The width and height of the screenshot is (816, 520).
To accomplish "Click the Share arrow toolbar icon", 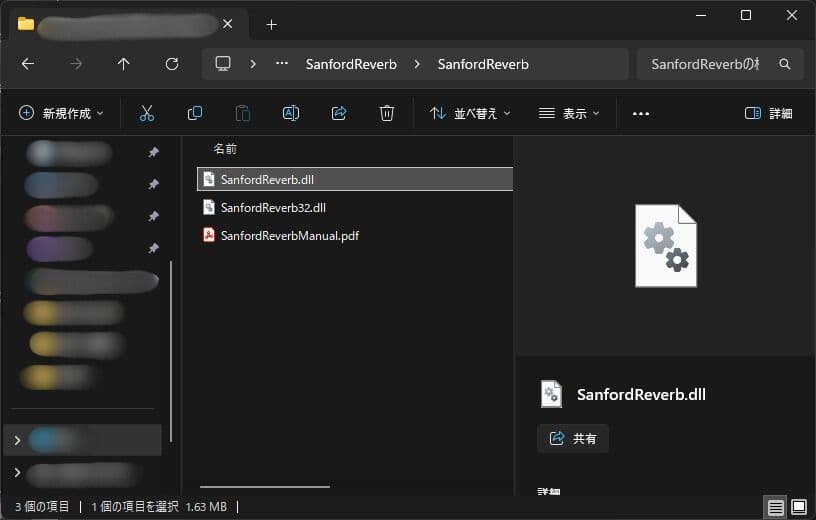I will click(x=339, y=114).
